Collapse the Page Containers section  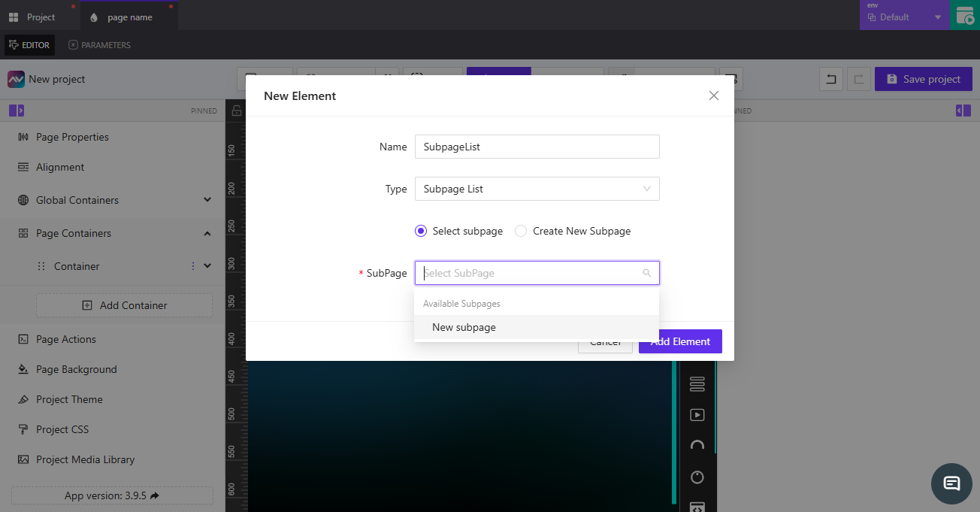click(x=207, y=233)
